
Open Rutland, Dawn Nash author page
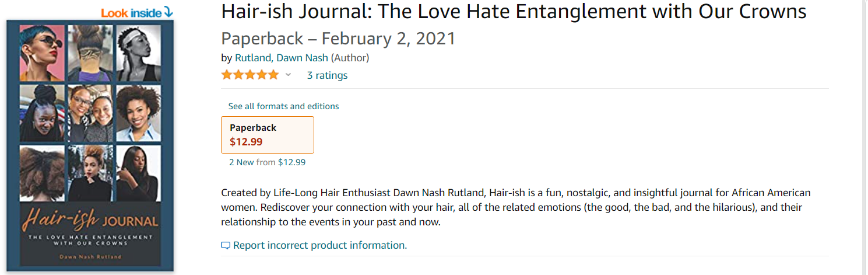(x=282, y=58)
